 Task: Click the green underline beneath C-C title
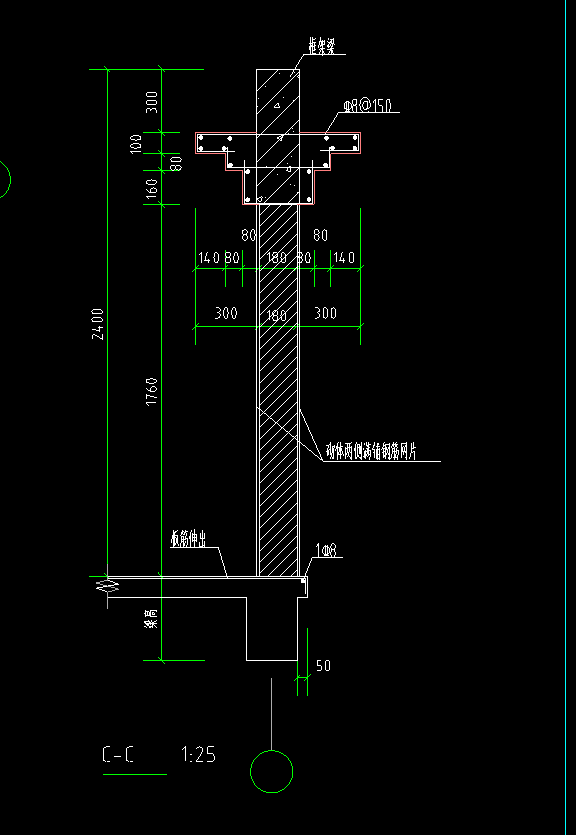coord(135,774)
